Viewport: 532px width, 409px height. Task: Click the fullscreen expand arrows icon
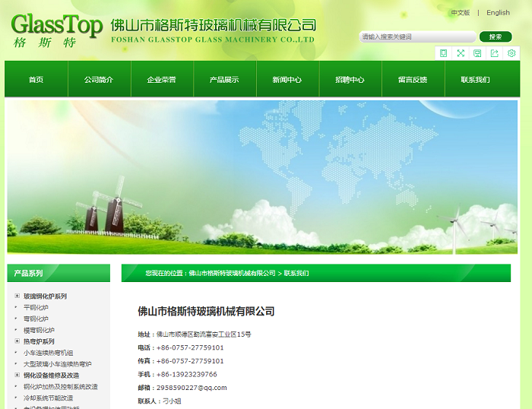461,53
